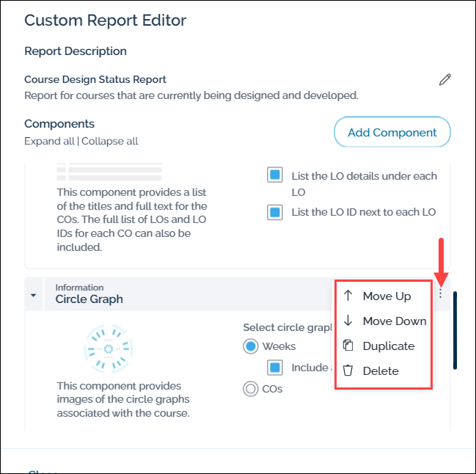The width and height of the screenshot is (476, 474).
Task: Collapse the Circle Graph component arrow
Action: pos(34,295)
